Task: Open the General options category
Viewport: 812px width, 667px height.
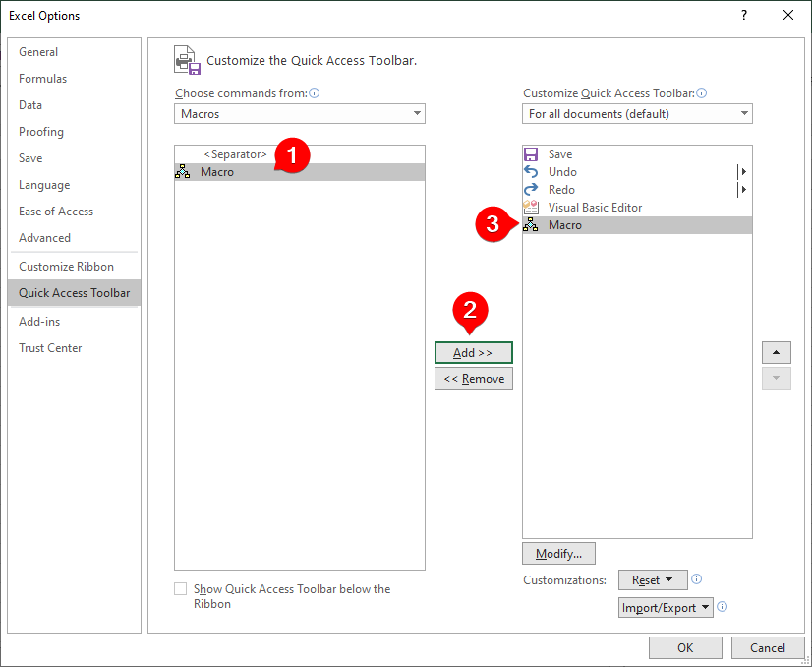Action: (75, 52)
